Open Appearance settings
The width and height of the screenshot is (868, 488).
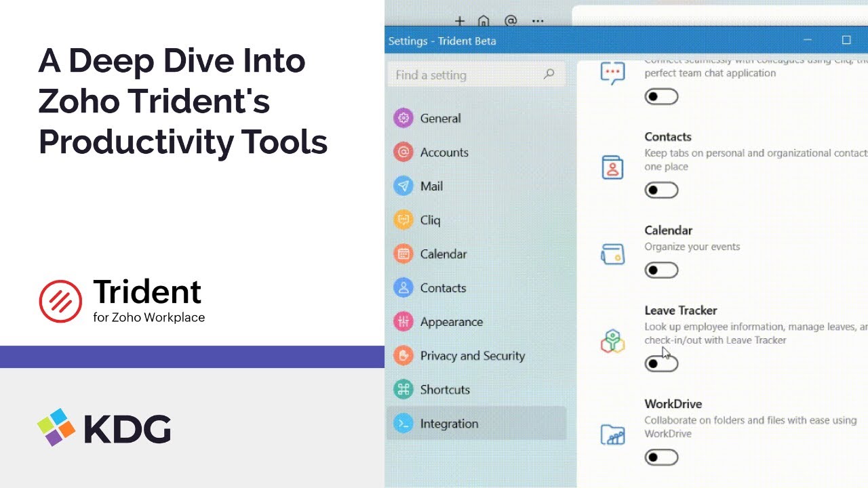[x=476, y=321]
